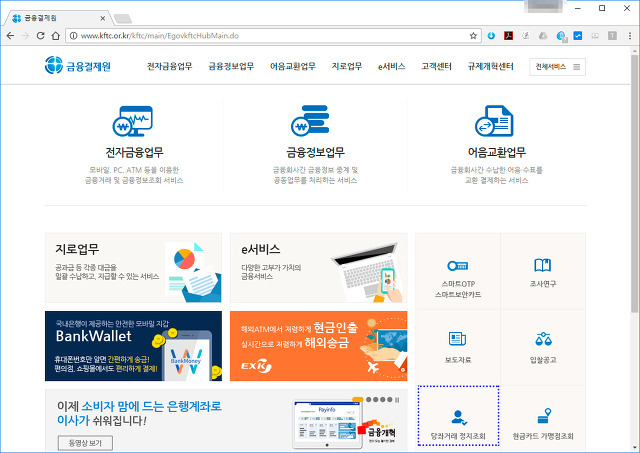Open the e서비스 card
The height and width of the screenshot is (453, 640).
pos(319,268)
